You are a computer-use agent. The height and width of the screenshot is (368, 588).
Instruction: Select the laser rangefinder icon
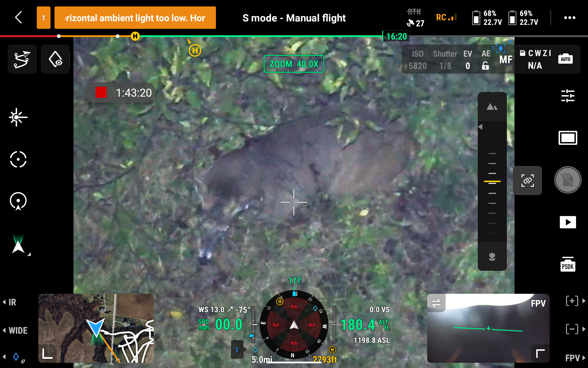18,117
